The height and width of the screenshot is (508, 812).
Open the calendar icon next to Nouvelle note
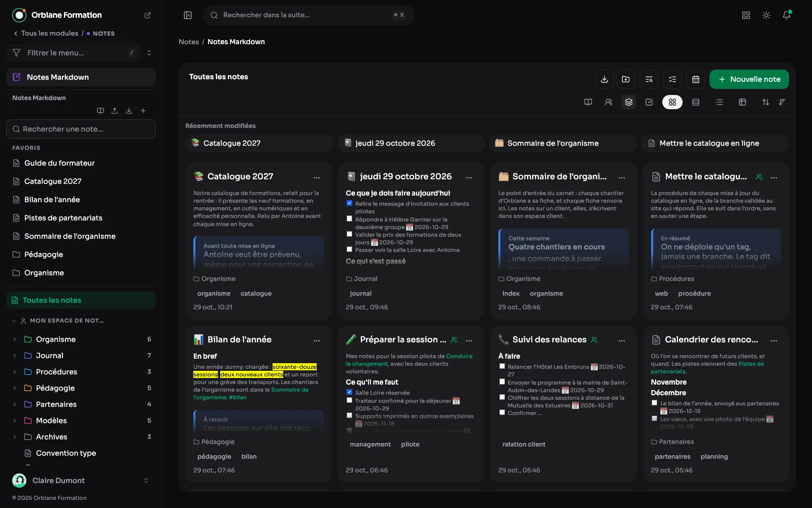(x=696, y=79)
